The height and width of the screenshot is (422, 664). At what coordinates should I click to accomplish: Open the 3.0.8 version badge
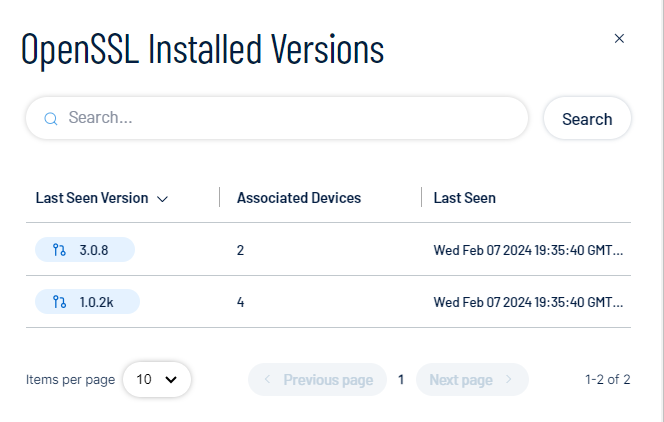coord(85,250)
